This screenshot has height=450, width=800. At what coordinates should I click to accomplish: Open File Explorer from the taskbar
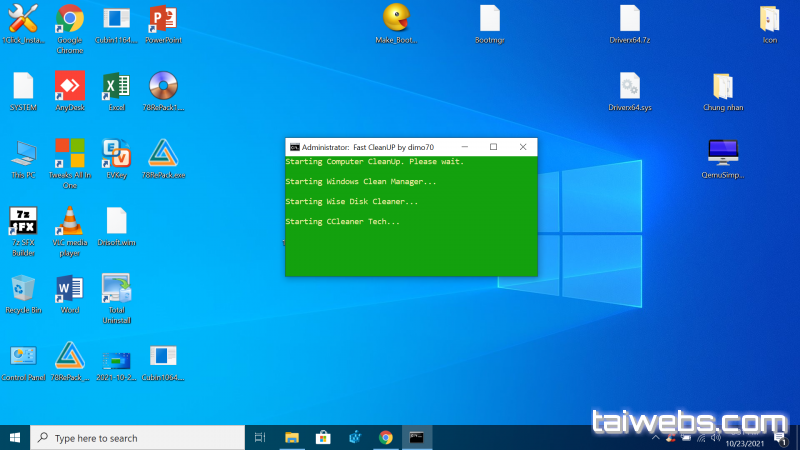click(x=292, y=438)
